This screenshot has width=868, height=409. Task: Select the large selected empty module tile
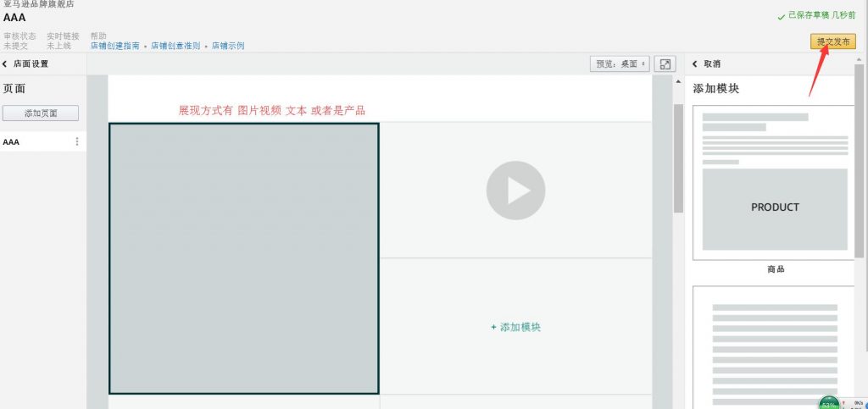[x=244, y=258]
